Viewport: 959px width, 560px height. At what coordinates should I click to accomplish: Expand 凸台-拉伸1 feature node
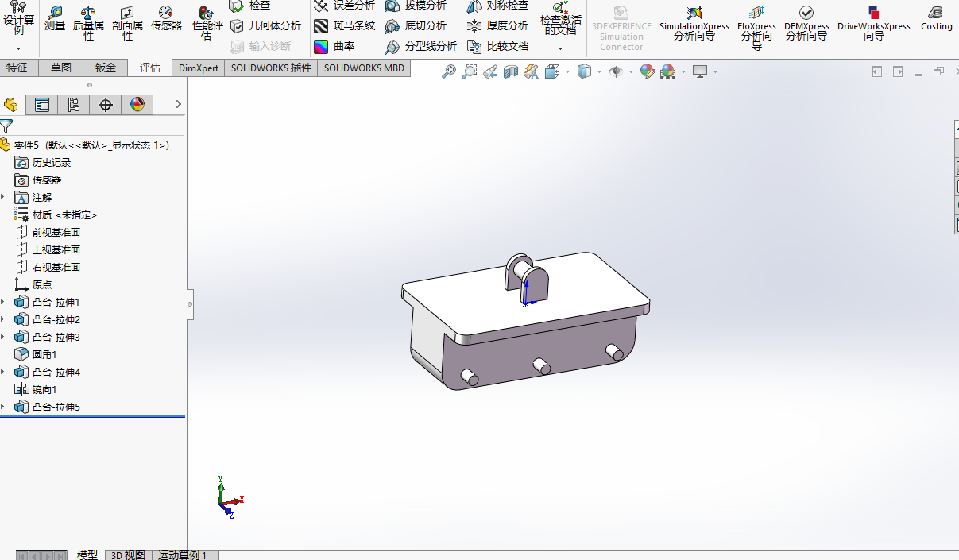pyautogui.click(x=3, y=302)
